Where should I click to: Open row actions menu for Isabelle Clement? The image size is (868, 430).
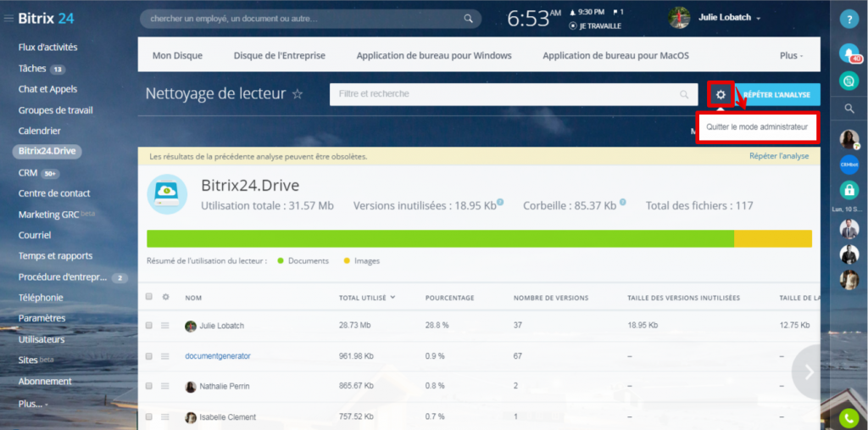[x=165, y=416]
